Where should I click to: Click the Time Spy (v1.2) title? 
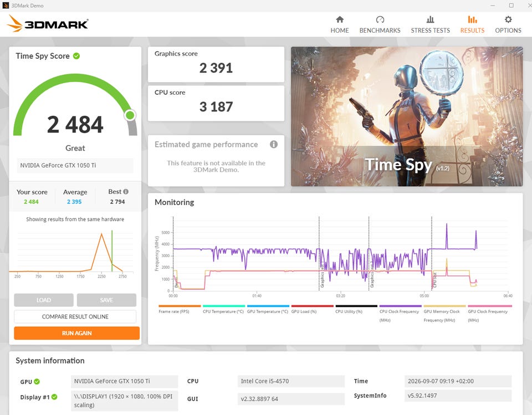click(407, 165)
